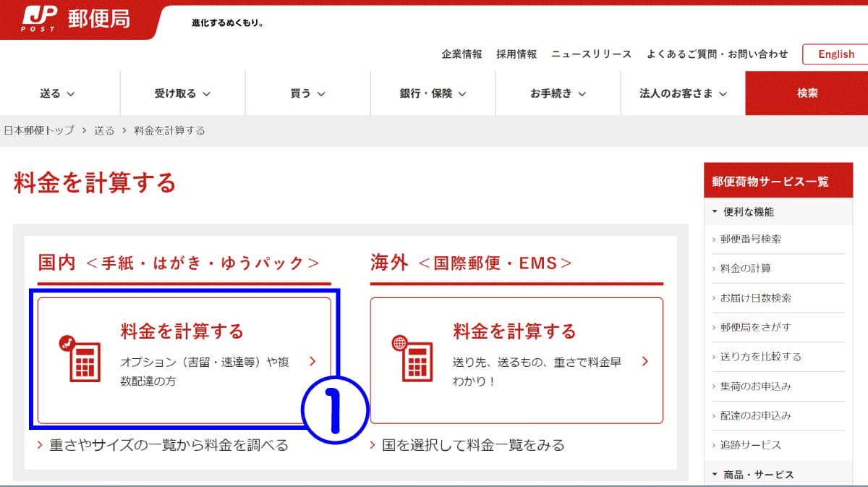Open the 買う navigation menu
Viewport: 868px width, 487px height.
coord(307,93)
